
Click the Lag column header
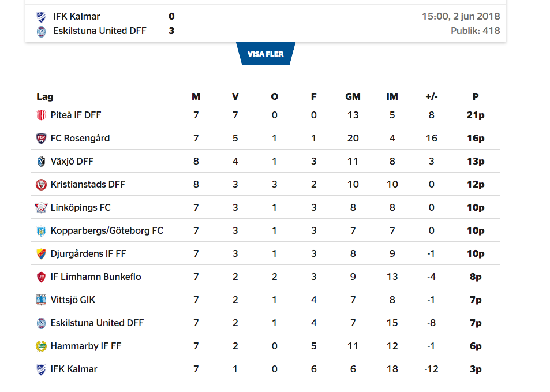coord(45,97)
